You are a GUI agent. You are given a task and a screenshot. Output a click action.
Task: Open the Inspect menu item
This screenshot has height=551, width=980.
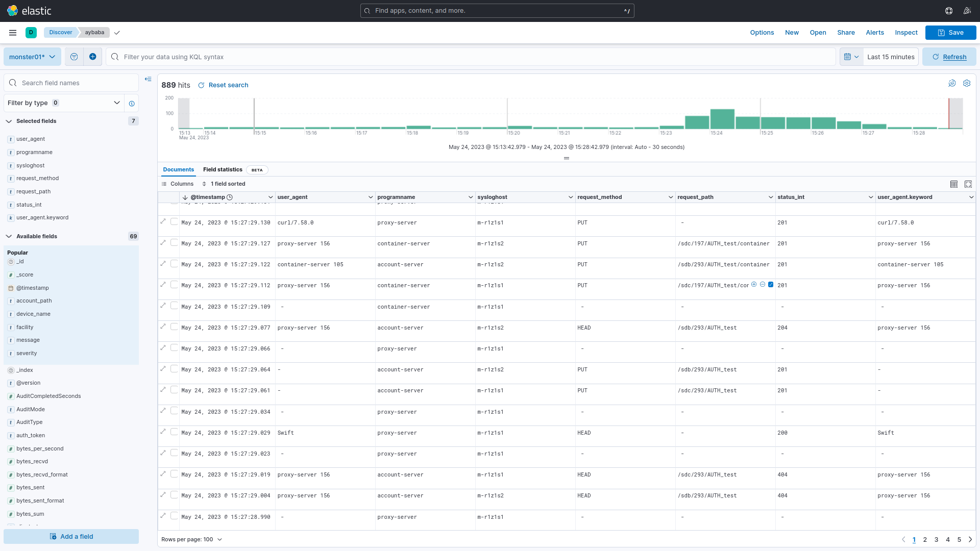point(906,33)
